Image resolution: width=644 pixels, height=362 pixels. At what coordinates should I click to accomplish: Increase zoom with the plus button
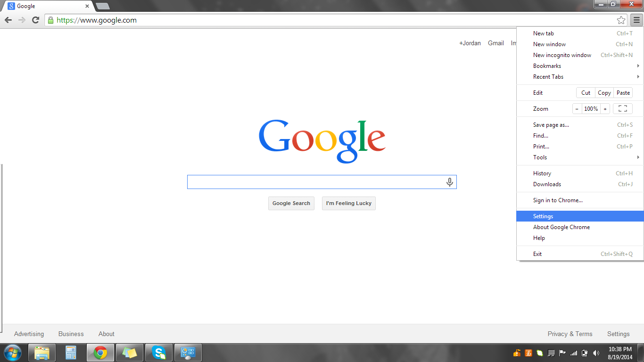click(605, 109)
